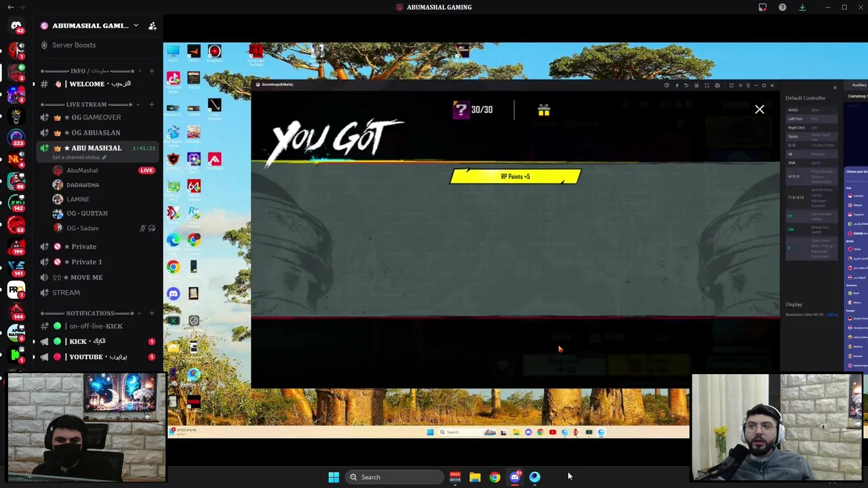Open OG · QUBTAN user in voice channel
This screenshot has height=488, width=868.
tap(87, 213)
